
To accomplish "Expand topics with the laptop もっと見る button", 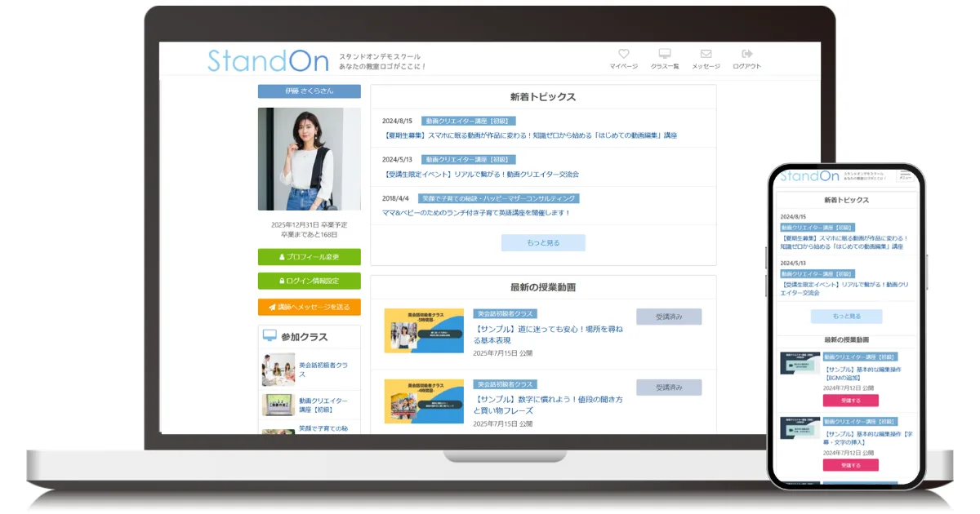I will [x=543, y=242].
